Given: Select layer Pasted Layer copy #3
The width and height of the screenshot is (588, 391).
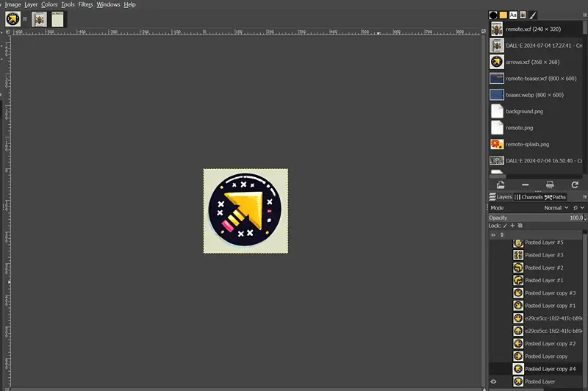Looking at the screenshot, I should pos(536,293).
